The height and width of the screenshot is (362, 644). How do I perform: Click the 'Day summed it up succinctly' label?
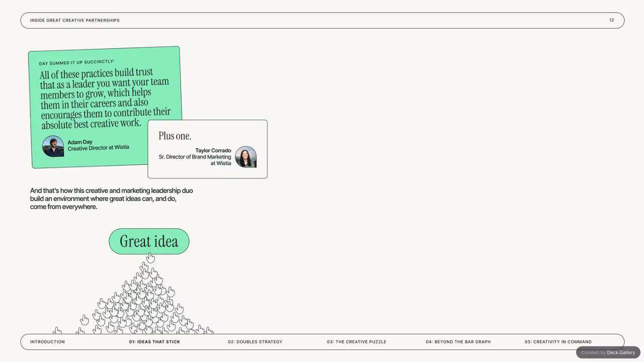tap(77, 62)
